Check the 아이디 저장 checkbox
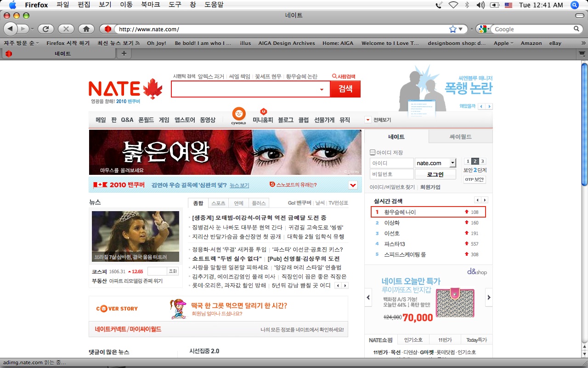 tap(373, 152)
